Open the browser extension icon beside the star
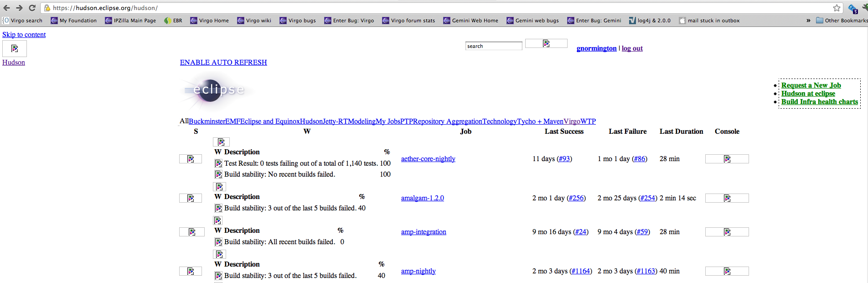 pos(852,8)
